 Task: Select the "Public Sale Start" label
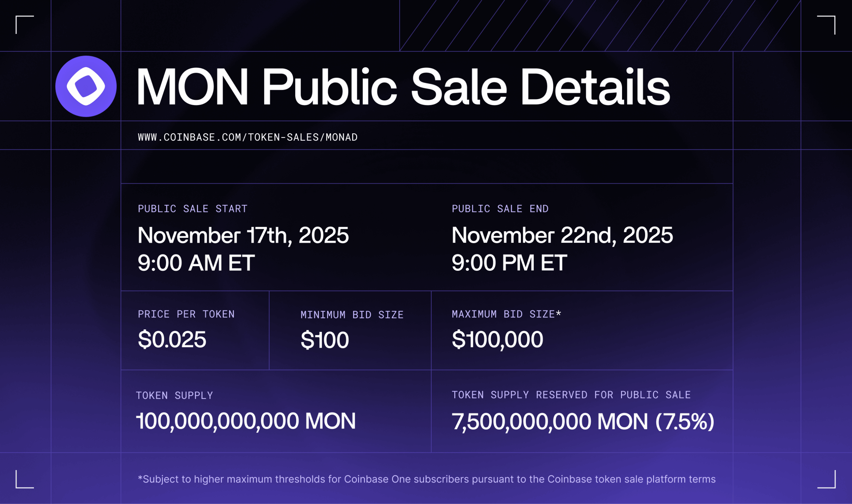[x=193, y=209]
